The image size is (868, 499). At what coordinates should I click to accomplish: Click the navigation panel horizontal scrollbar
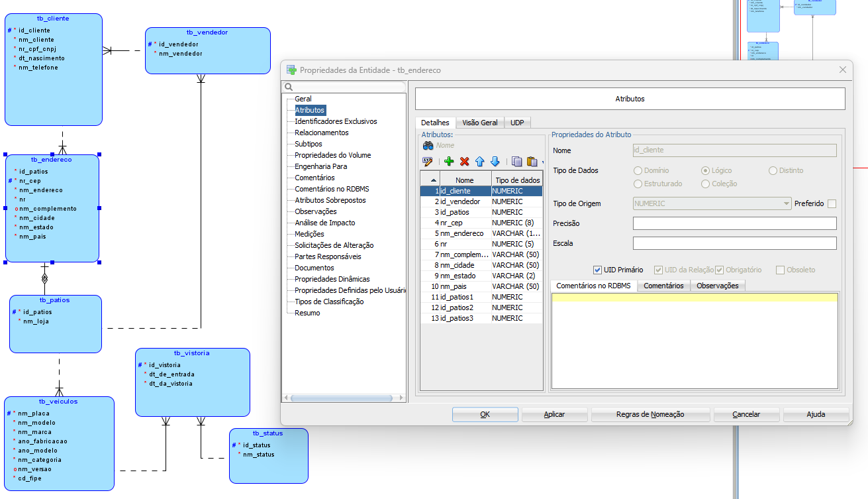coord(343,398)
